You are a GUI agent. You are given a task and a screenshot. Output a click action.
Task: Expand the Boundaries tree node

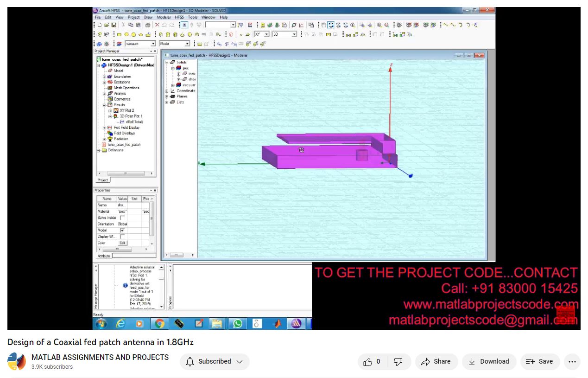[104, 77]
